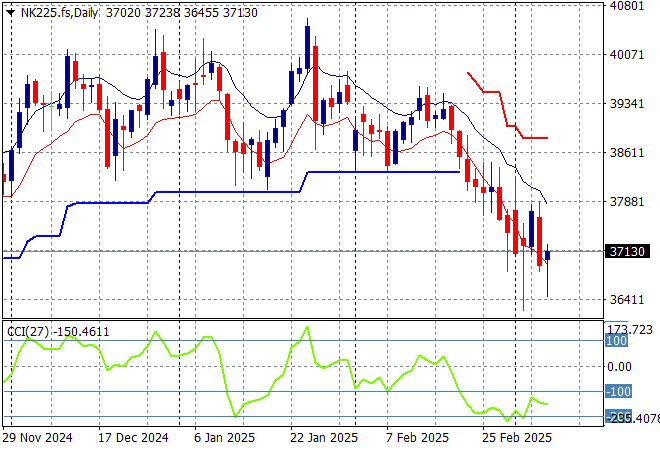Click the NK225.fs,Daily chart title text
The image size is (660, 450).
tap(59, 13)
